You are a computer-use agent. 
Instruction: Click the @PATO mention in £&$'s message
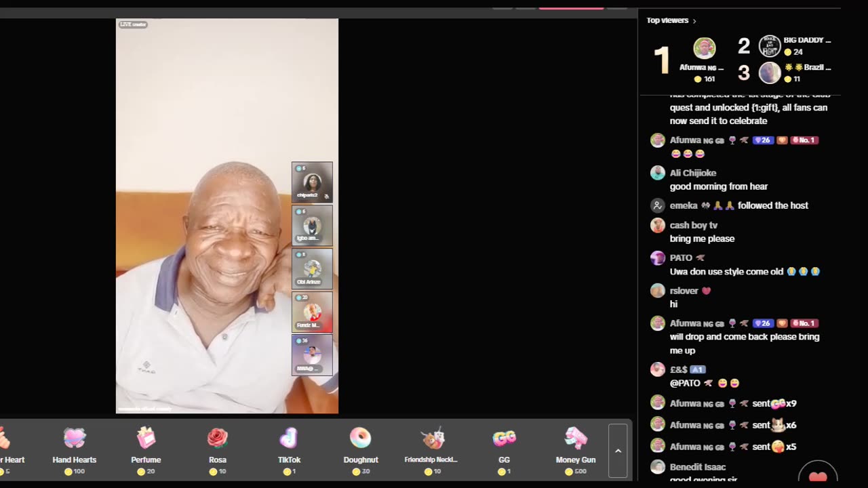click(x=686, y=383)
